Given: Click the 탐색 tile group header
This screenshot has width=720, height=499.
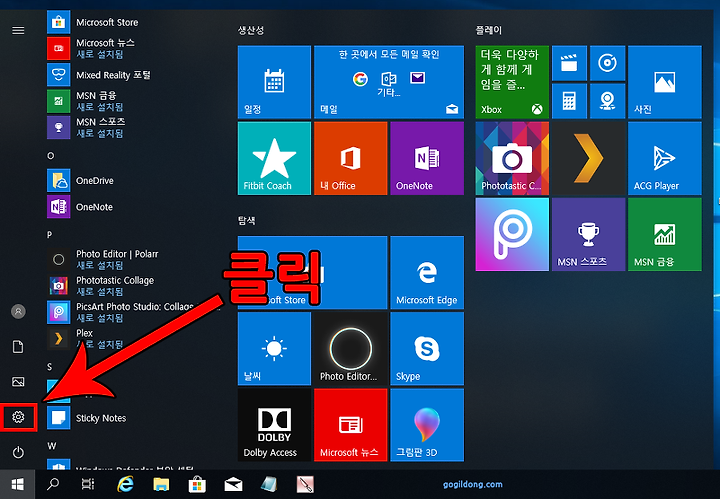Looking at the screenshot, I should click(247, 221).
